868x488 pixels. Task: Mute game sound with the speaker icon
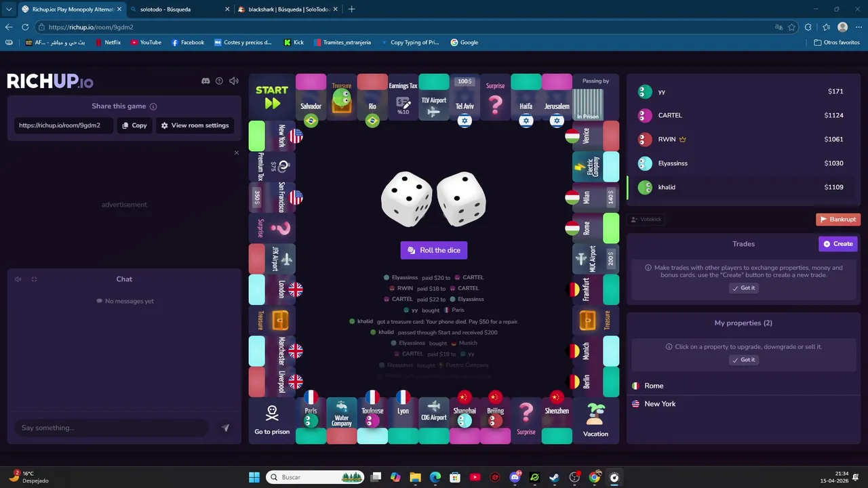pyautogui.click(x=234, y=81)
